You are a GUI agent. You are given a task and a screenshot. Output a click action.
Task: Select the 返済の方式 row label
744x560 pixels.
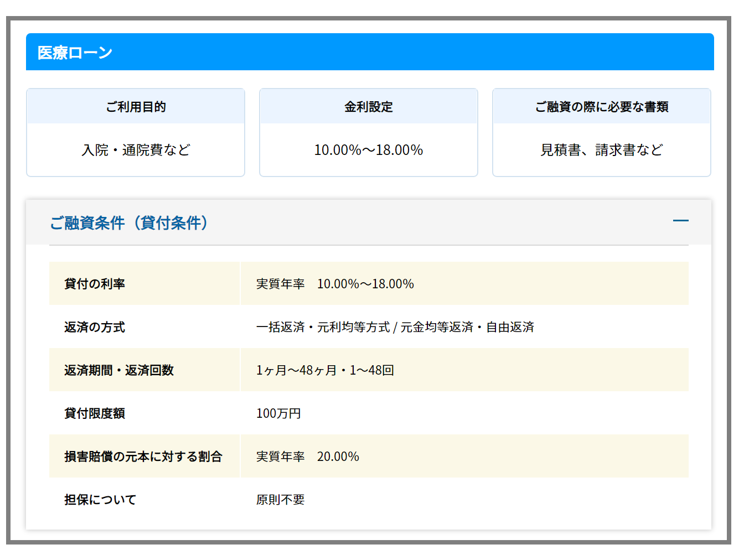95,327
